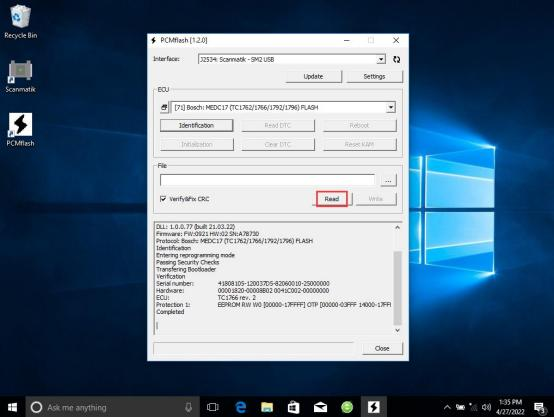Expand the Interface dropdown
This screenshot has width=554, height=417.
point(381,59)
